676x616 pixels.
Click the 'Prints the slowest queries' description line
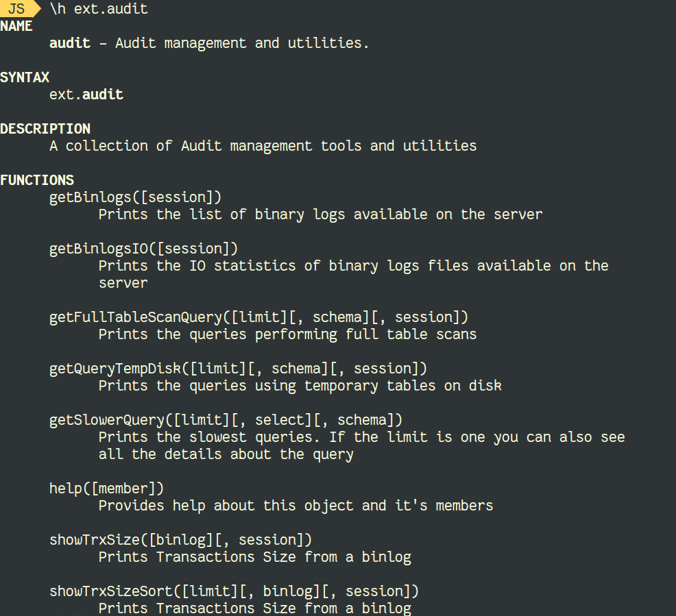(x=362, y=437)
